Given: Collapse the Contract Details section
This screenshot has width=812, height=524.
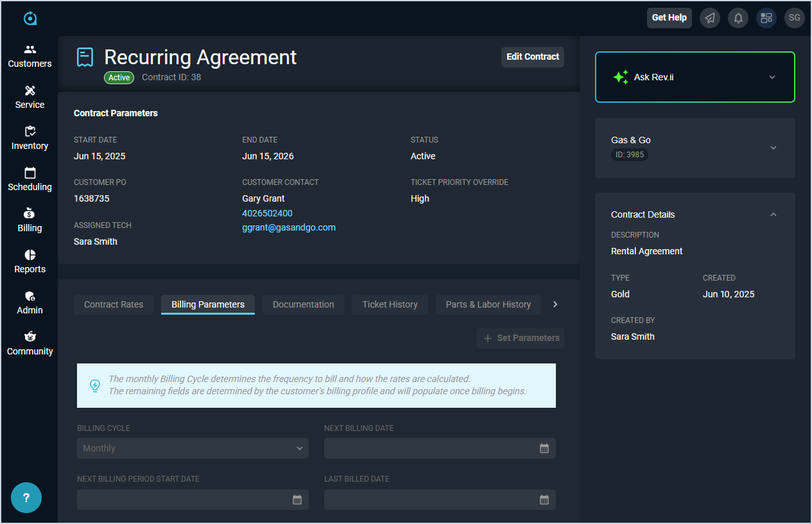Looking at the screenshot, I should coord(773,214).
